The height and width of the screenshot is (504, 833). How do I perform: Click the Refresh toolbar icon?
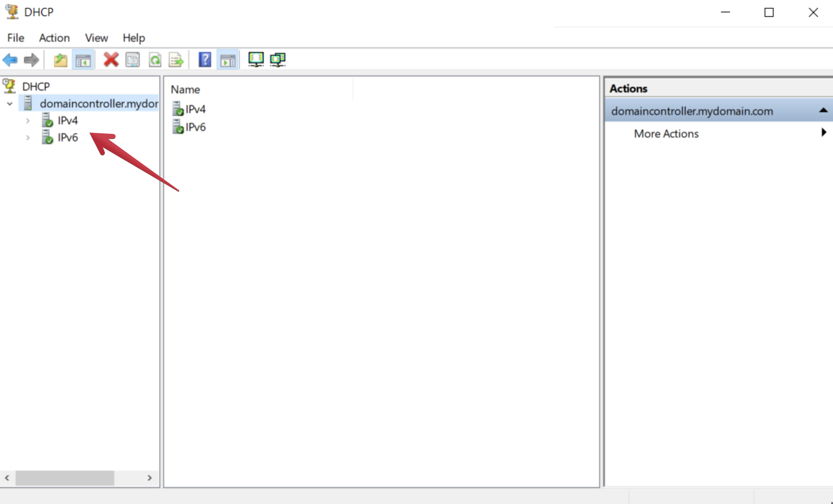pyautogui.click(x=155, y=60)
